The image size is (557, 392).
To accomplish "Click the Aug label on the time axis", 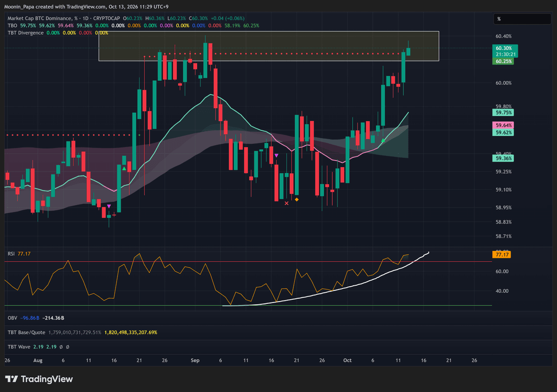I will tap(38, 360).
